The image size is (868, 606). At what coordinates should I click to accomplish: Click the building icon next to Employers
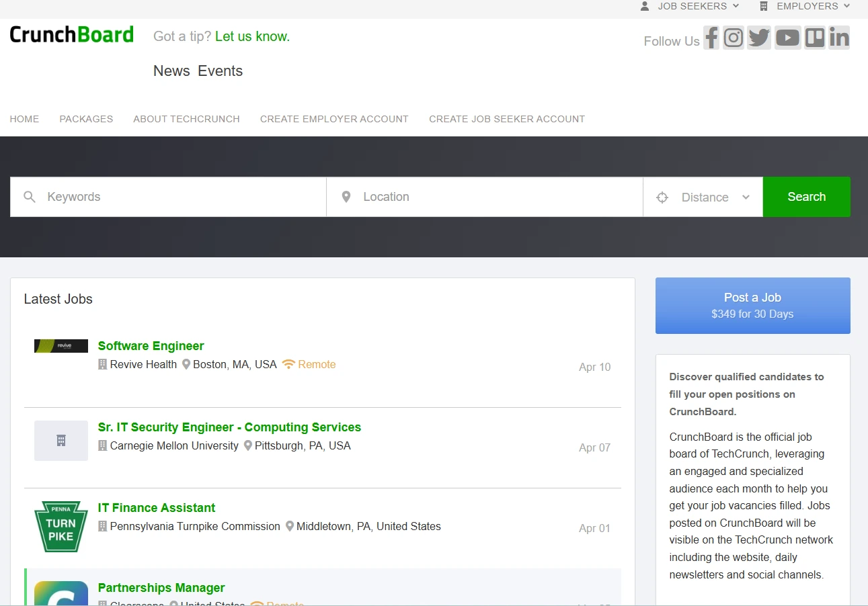[764, 6]
